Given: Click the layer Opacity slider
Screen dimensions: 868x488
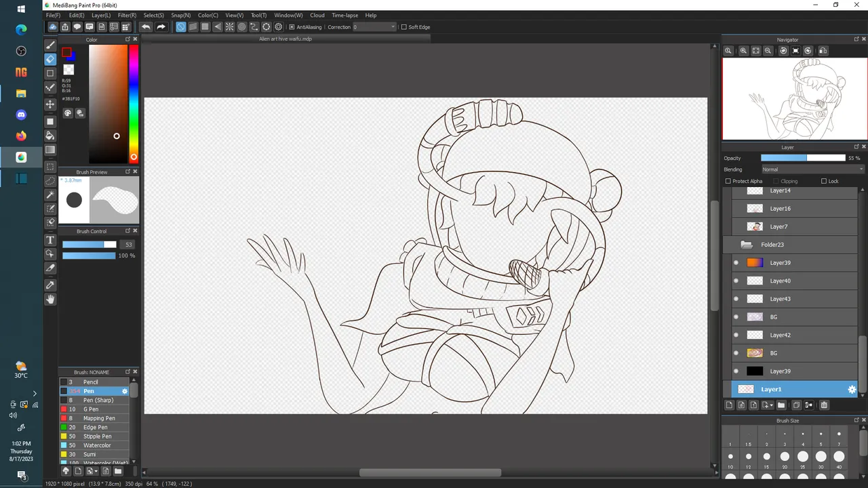Looking at the screenshot, I should click(x=803, y=158).
